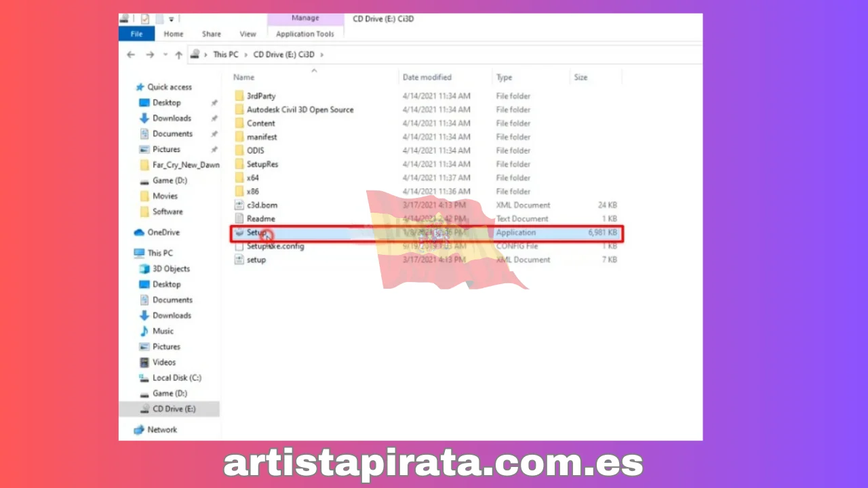
Task: Select the x64 folder icon
Action: point(239,178)
